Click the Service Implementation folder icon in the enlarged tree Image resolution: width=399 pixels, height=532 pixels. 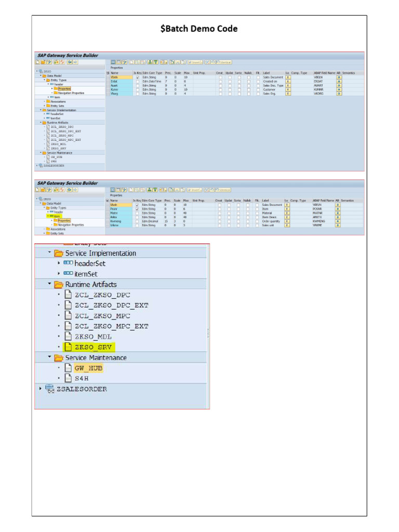pyautogui.click(x=59, y=254)
